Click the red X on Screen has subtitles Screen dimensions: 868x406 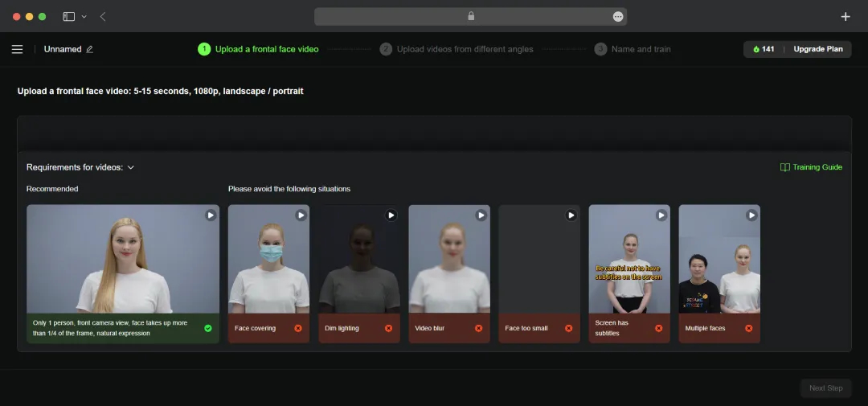click(659, 328)
